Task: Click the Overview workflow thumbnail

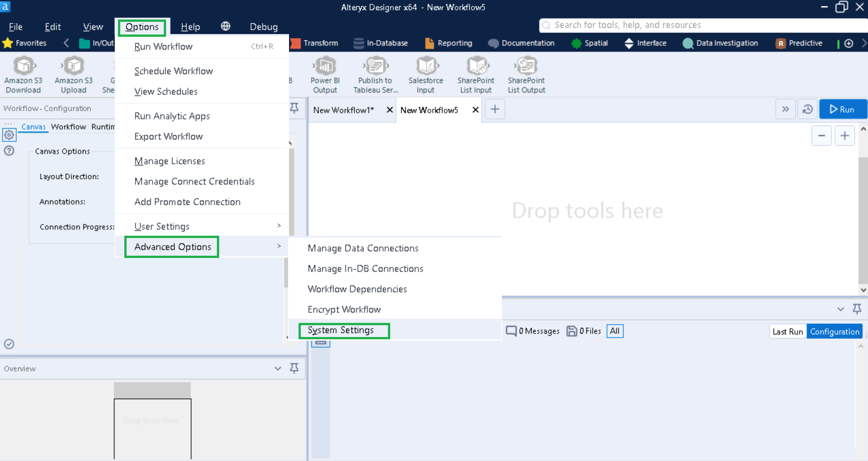Action: point(152,421)
